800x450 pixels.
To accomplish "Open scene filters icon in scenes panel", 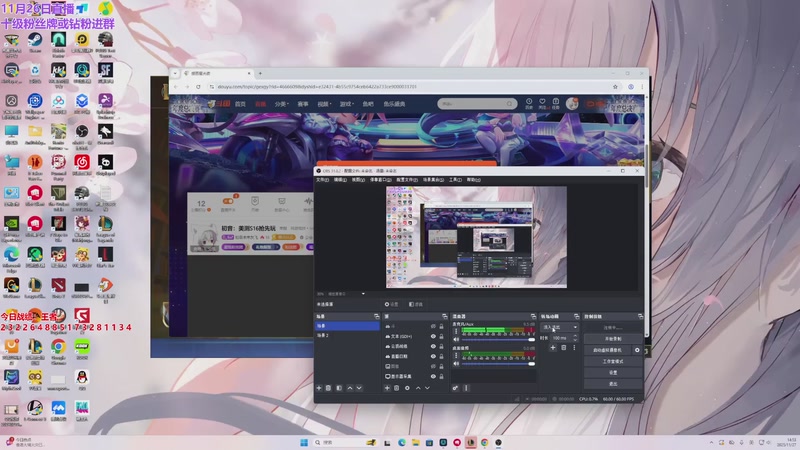I will (339, 388).
